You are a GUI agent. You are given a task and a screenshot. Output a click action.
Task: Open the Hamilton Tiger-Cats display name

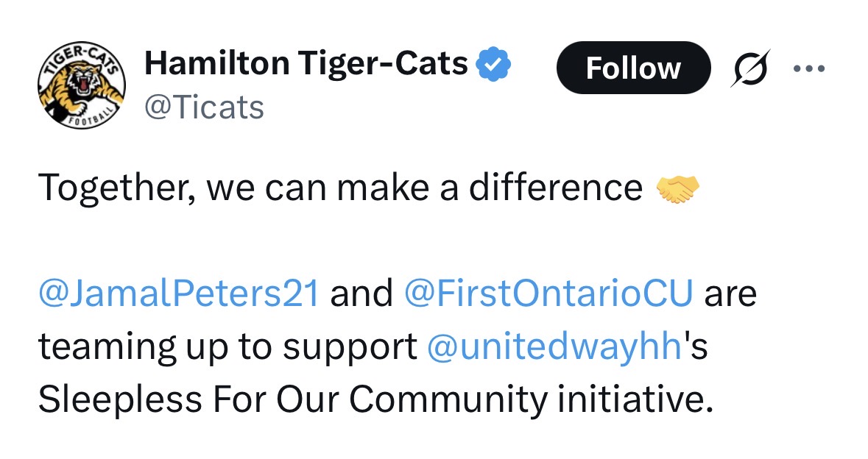[306, 65]
